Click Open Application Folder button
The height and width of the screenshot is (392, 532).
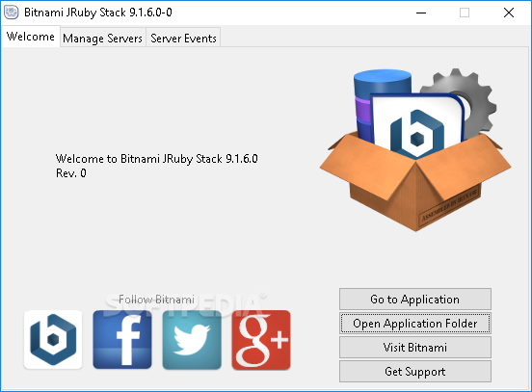415,324
